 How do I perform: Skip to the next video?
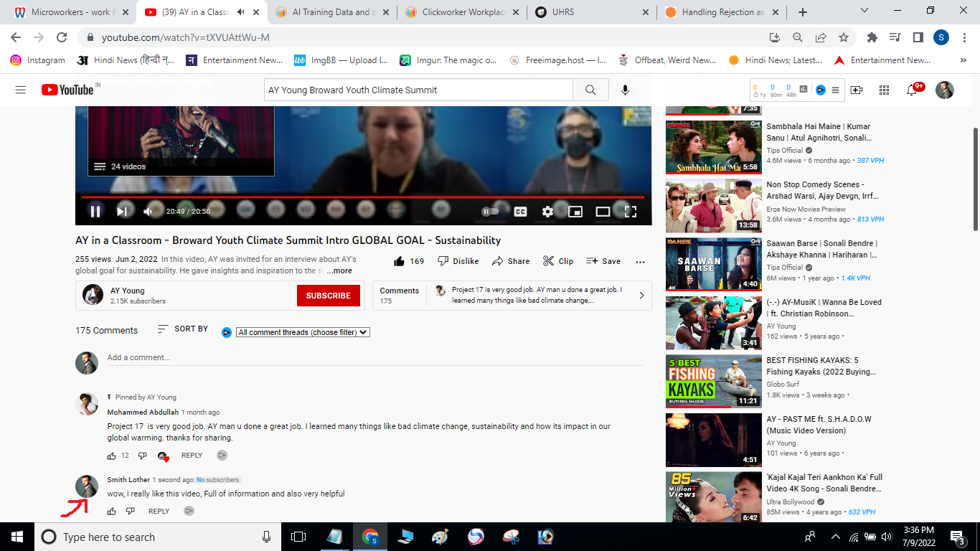(122, 212)
